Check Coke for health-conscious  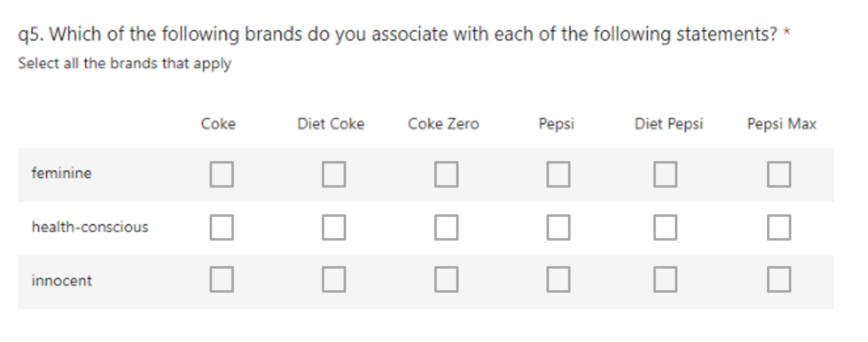point(221,227)
